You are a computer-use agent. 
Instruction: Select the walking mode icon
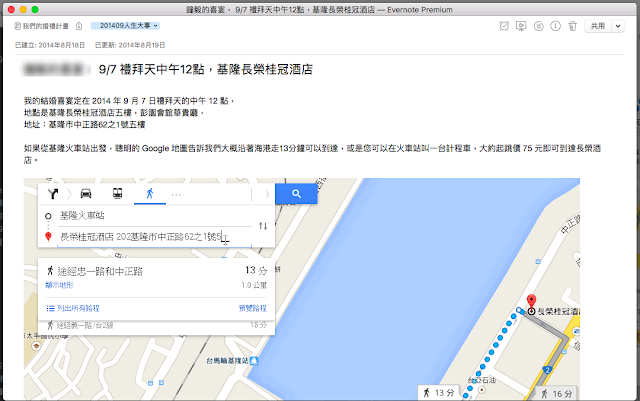(x=150, y=194)
